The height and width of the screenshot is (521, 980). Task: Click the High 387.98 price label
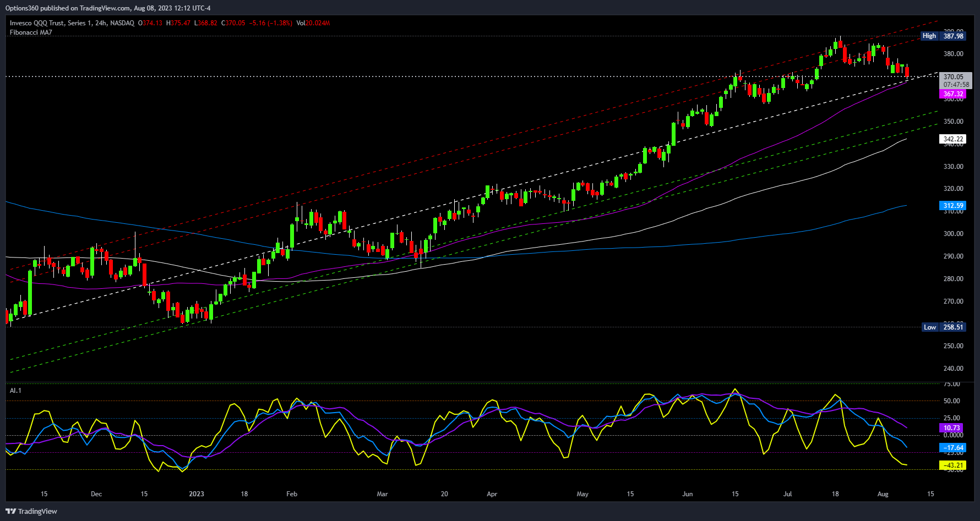(944, 36)
